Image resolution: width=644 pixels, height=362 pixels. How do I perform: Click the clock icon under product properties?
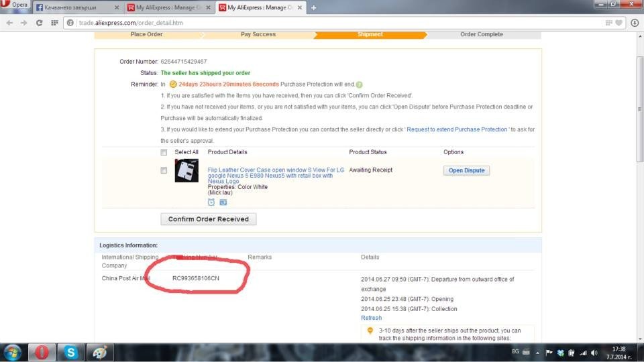[211, 202]
